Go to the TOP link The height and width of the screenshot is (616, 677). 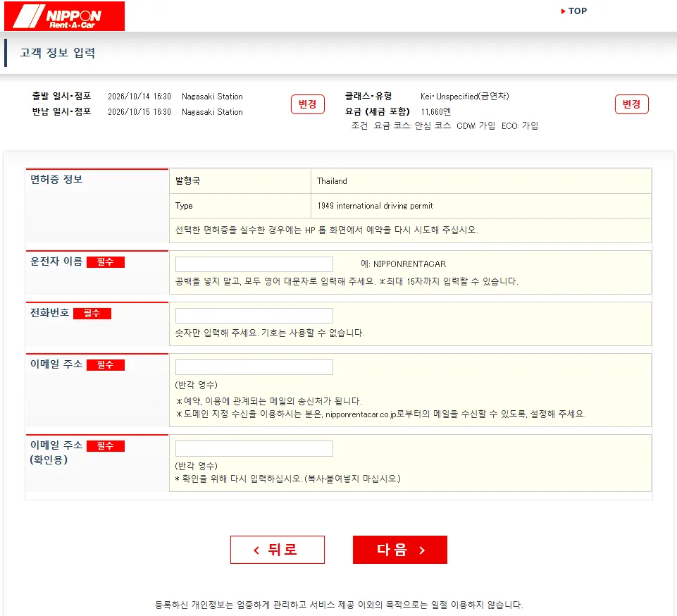pos(574,11)
